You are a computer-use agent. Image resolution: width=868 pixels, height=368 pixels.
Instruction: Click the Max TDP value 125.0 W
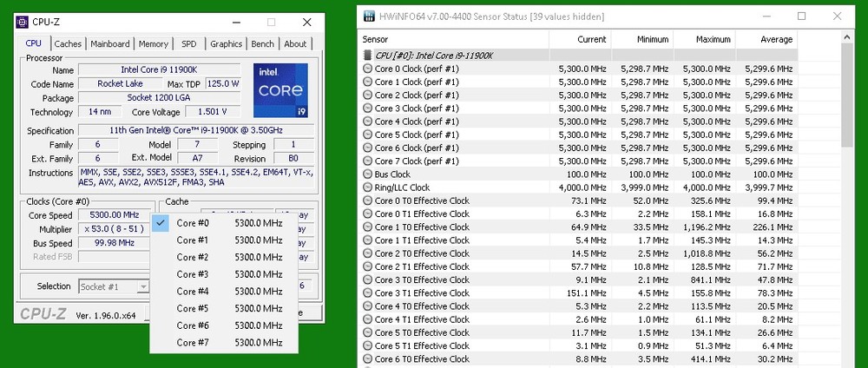coord(223,83)
